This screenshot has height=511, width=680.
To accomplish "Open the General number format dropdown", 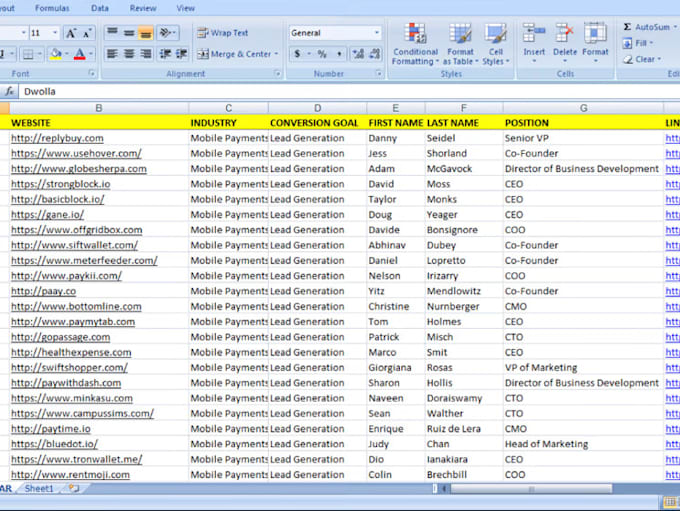I will coord(376,33).
